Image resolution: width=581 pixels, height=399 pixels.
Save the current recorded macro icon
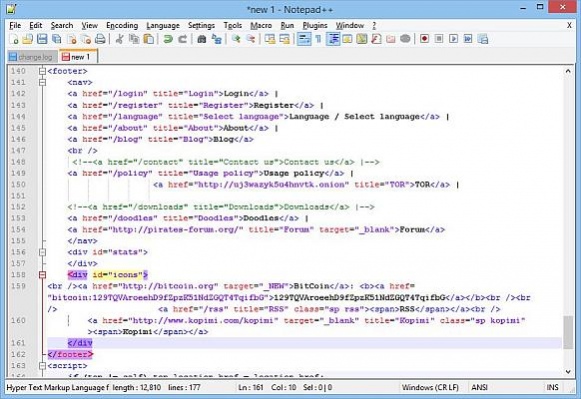coord(483,39)
